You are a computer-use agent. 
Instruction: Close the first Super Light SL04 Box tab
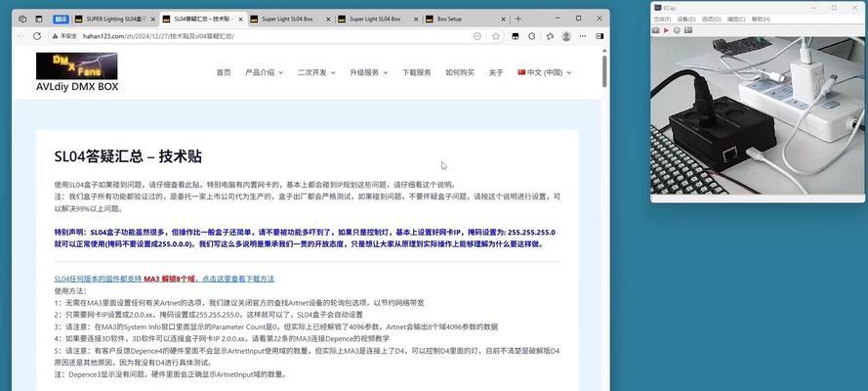click(x=328, y=19)
